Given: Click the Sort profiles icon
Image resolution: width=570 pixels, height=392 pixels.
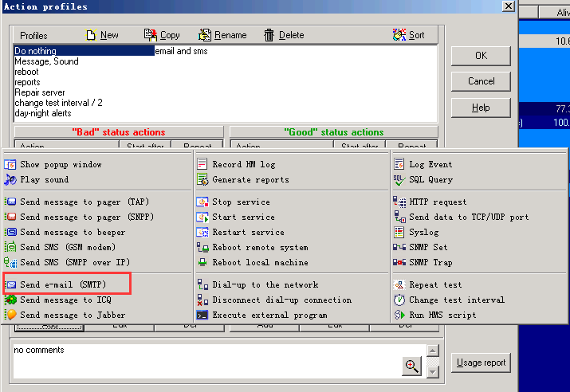Looking at the screenshot, I should pyautogui.click(x=399, y=35).
